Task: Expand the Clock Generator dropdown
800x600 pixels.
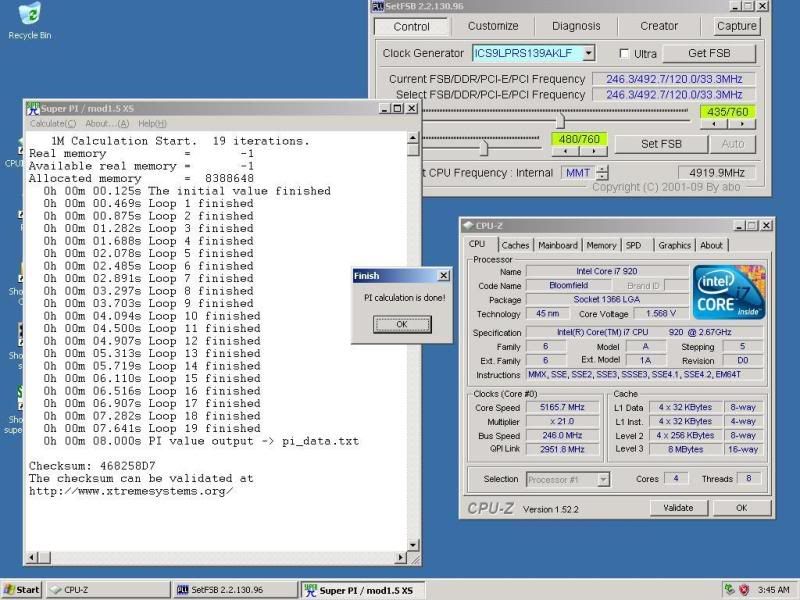Action: click(587, 53)
